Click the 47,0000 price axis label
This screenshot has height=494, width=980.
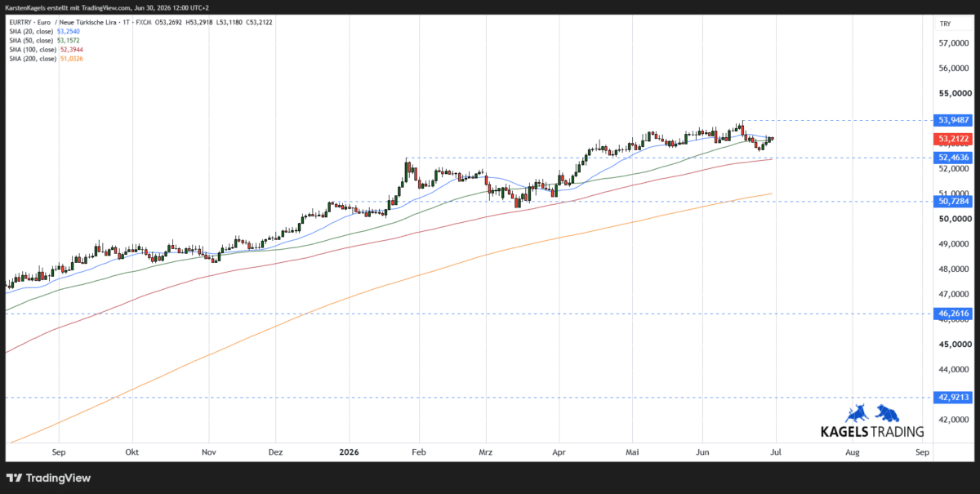tap(954, 294)
